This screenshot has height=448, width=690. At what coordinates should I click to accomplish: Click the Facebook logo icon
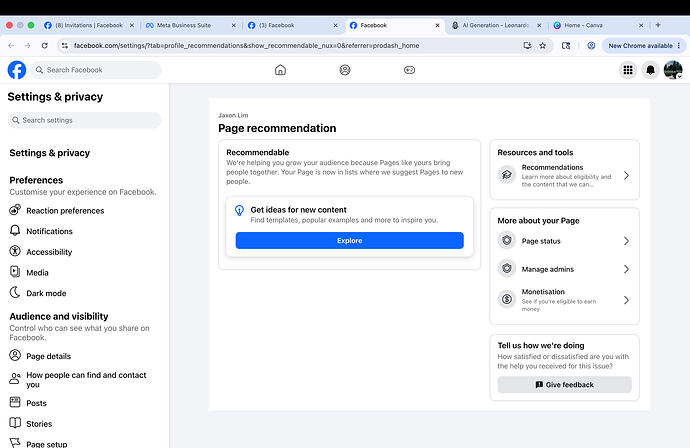click(17, 70)
